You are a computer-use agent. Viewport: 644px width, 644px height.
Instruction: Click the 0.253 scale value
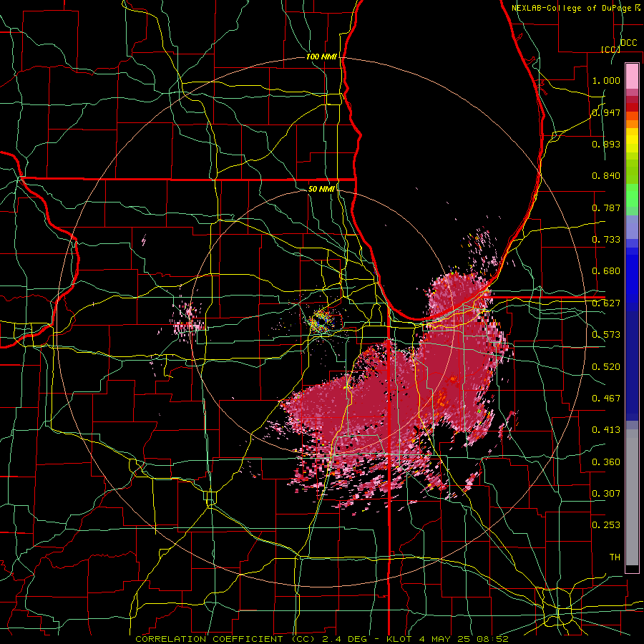[606, 525]
